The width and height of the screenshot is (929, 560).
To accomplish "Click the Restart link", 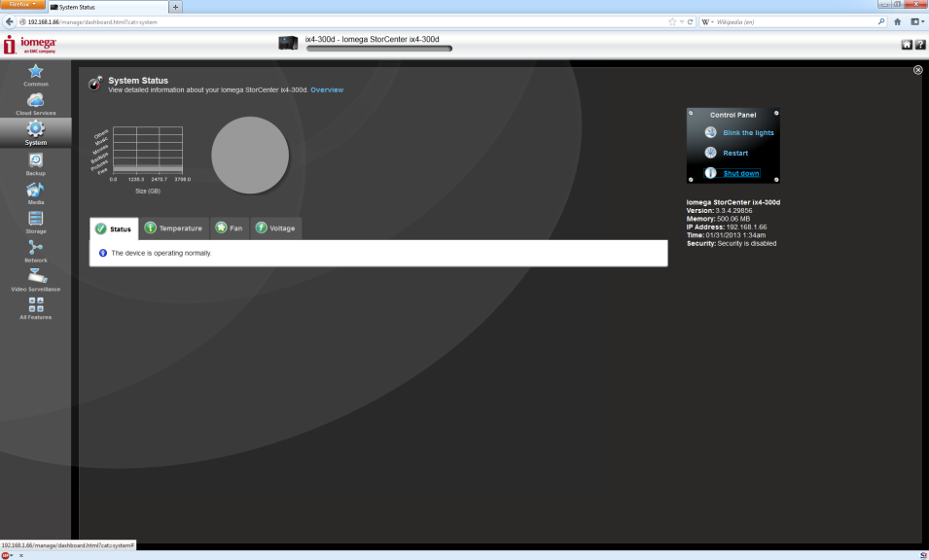I will (735, 153).
